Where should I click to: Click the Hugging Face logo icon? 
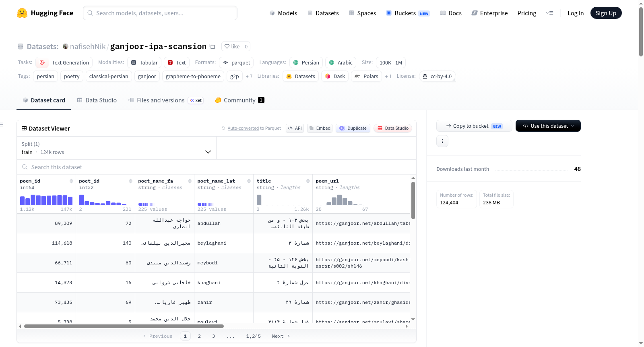click(22, 13)
